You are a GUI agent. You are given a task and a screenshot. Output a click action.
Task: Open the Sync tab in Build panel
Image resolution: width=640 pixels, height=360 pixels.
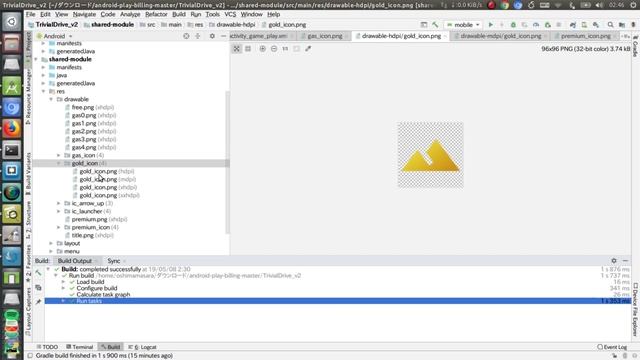coord(113,261)
